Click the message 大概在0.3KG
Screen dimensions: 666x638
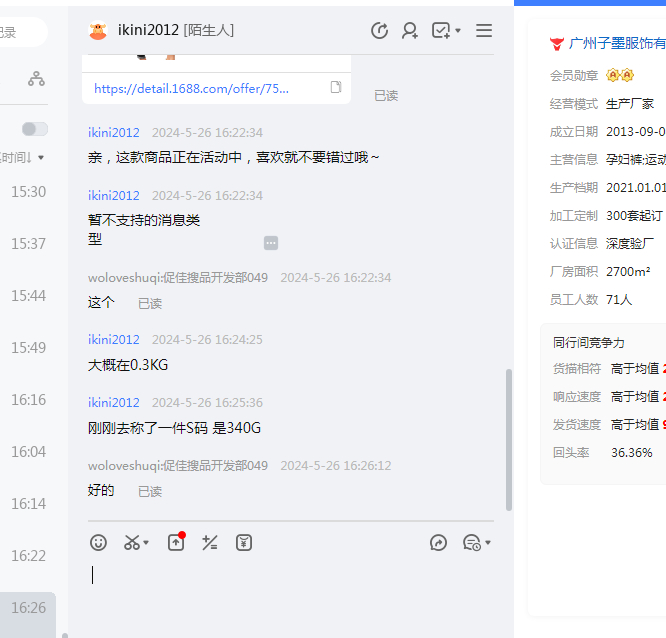[x=128, y=365]
